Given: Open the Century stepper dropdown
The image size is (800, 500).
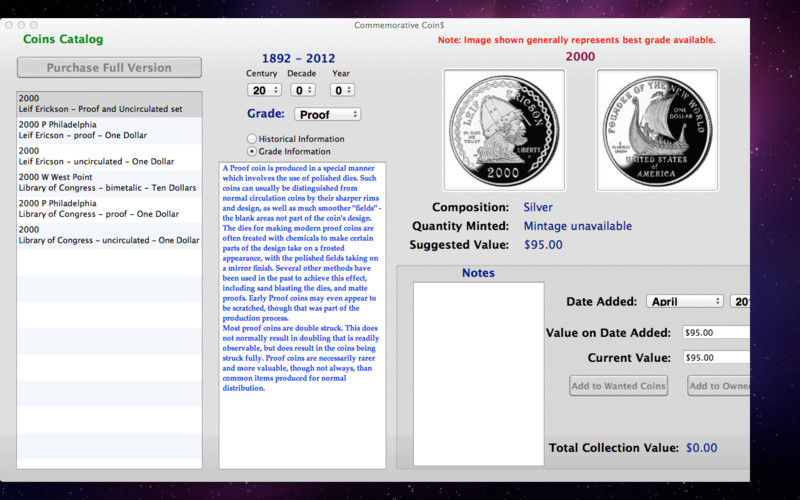Looking at the screenshot, I should coord(264,90).
